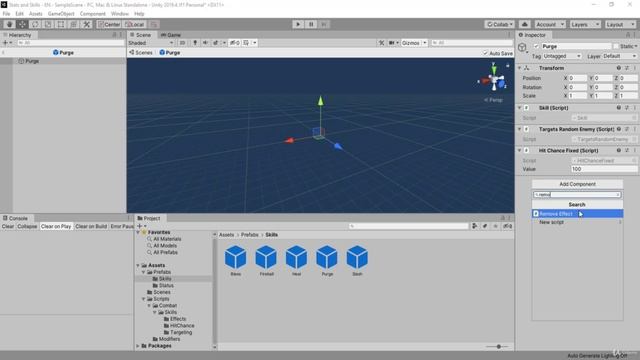
Task: Open the Layout dropdown
Action: point(620,24)
